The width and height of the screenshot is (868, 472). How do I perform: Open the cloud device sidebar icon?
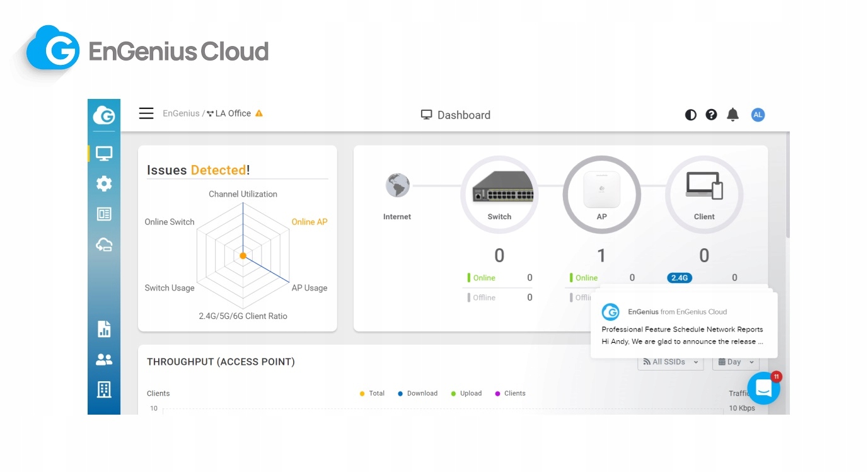104,245
